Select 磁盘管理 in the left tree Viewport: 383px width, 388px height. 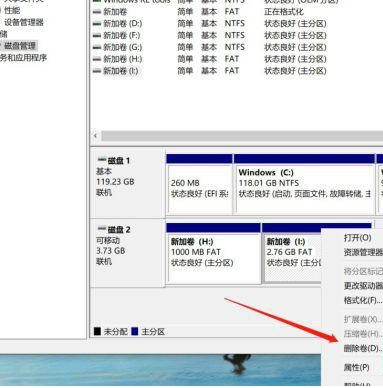coord(20,46)
